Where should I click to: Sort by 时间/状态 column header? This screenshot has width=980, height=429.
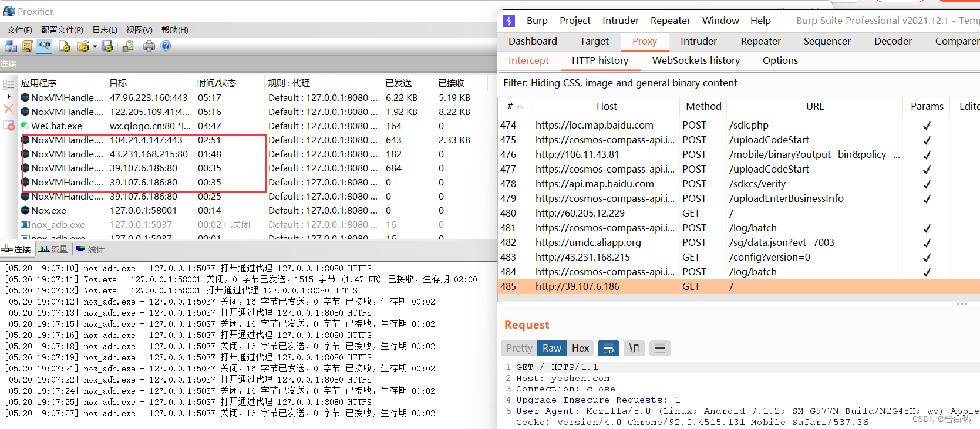click(229, 83)
